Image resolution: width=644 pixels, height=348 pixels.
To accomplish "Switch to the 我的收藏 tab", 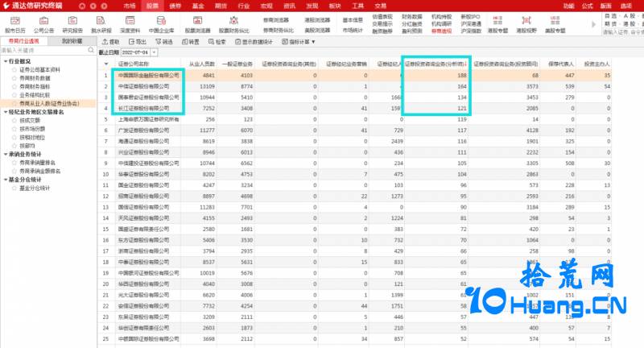I will click(x=72, y=41).
